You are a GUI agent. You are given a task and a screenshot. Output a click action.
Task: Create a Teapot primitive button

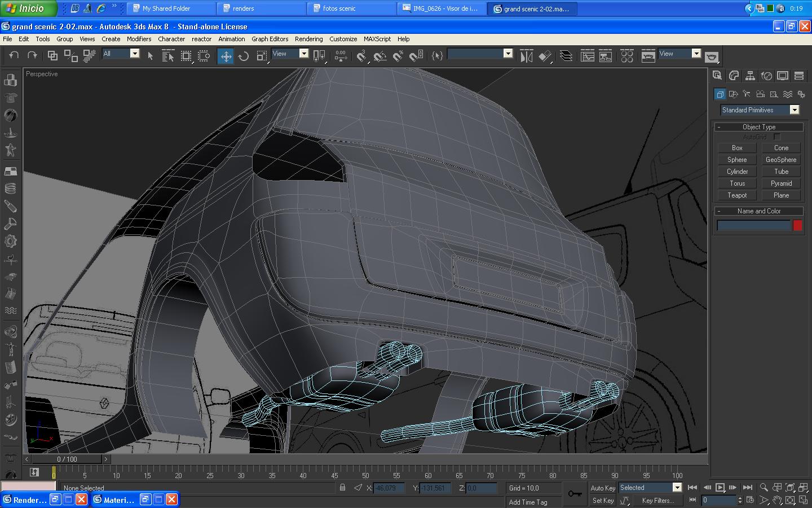pos(737,195)
